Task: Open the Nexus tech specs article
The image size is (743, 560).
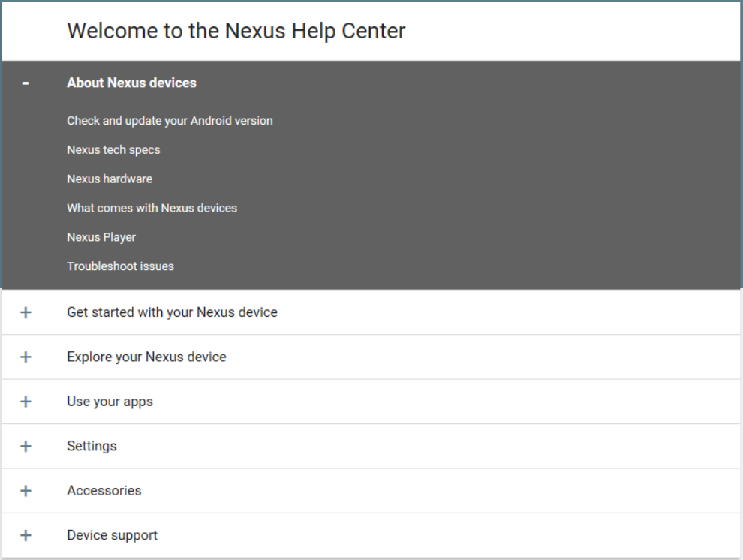Action: pos(113,149)
